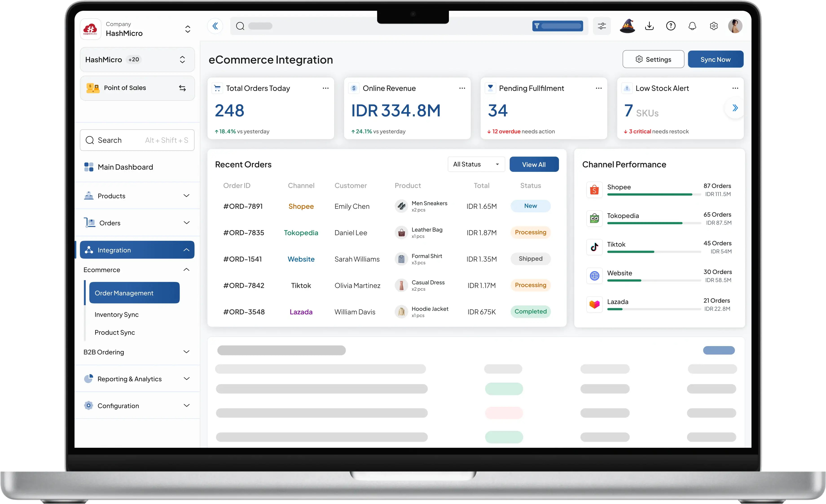
Task: Open the All Status dropdown
Action: [x=476, y=164]
